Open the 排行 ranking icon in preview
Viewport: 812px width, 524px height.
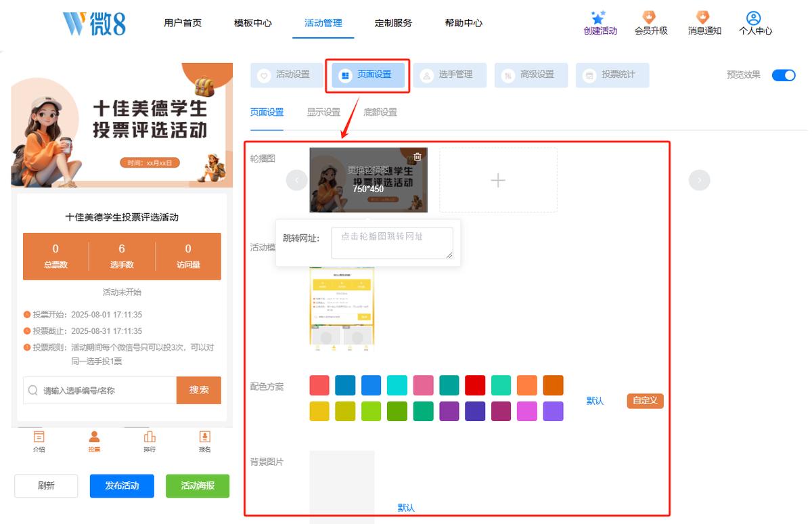tap(150, 437)
